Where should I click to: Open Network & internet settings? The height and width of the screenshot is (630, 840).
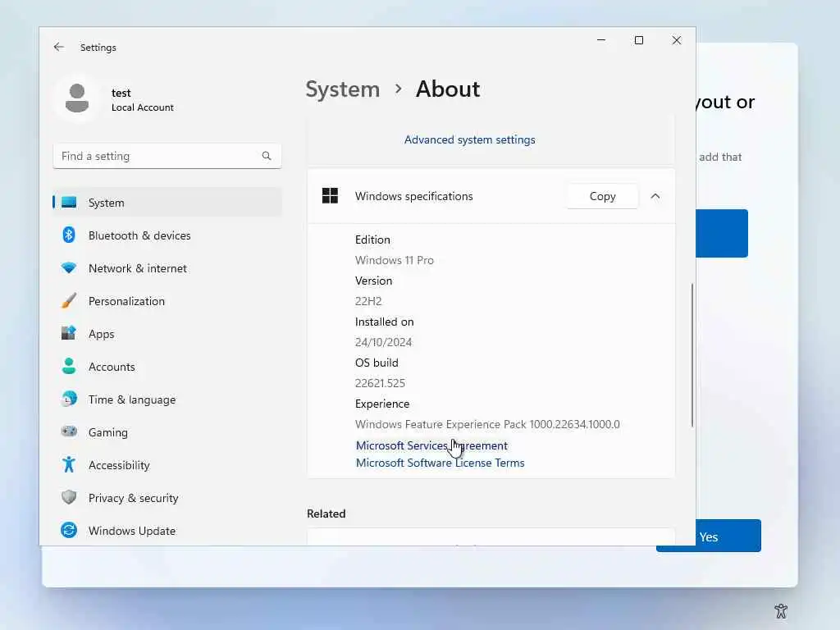pyautogui.click(x=167, y=268)
